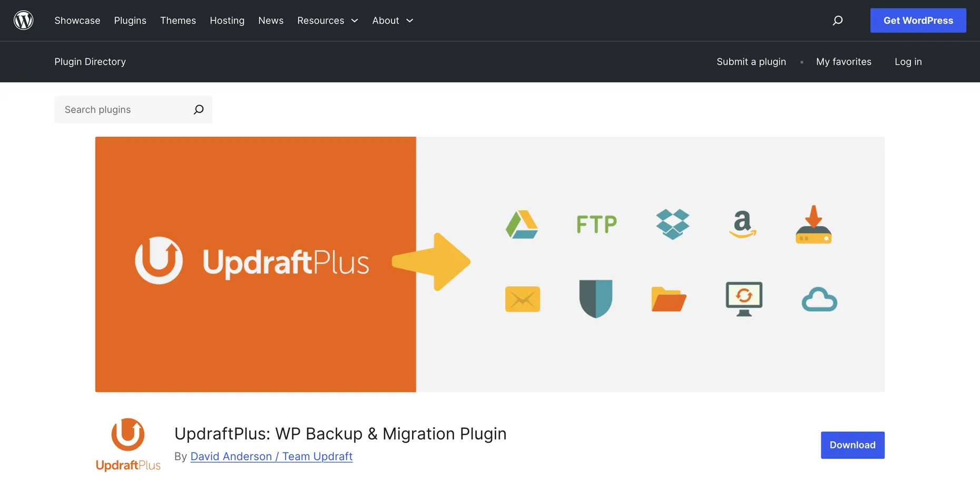980x485 pixels.
Task: Click the Log in link
Action: coord(908,62)
